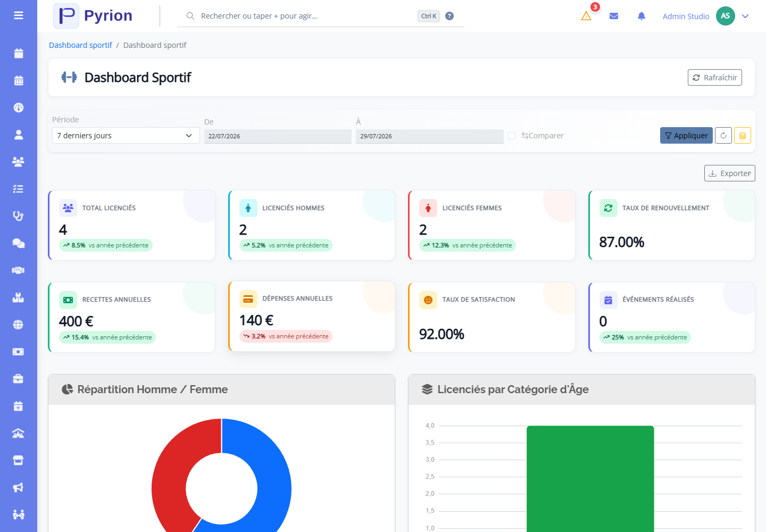Open the Exporter dropdown button
766x532 pixels.
(x=730, y=173)
